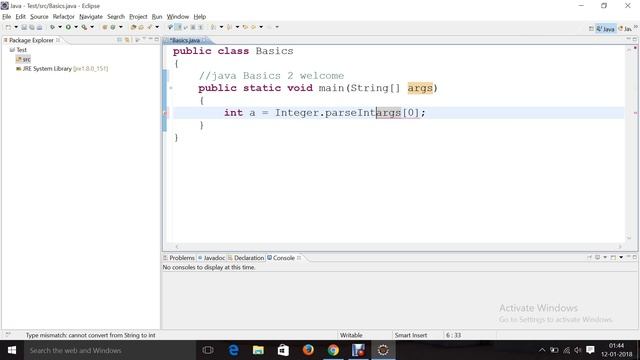This screenshot has width=640, height=360.
Task: Click the Print toolbar icon
Action: pos(39,27)
